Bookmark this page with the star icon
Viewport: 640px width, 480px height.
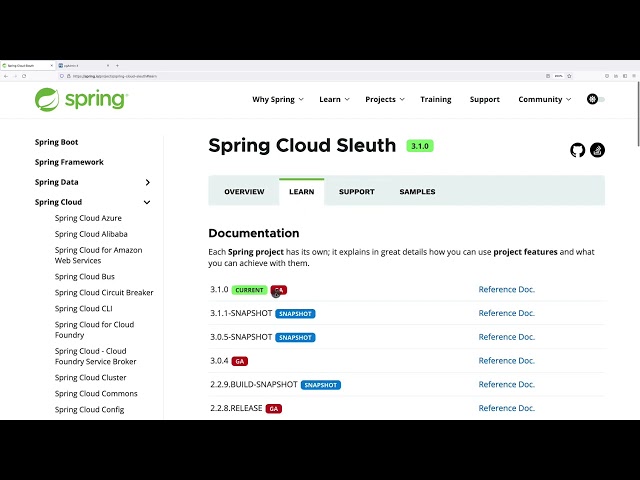(569, 76)
